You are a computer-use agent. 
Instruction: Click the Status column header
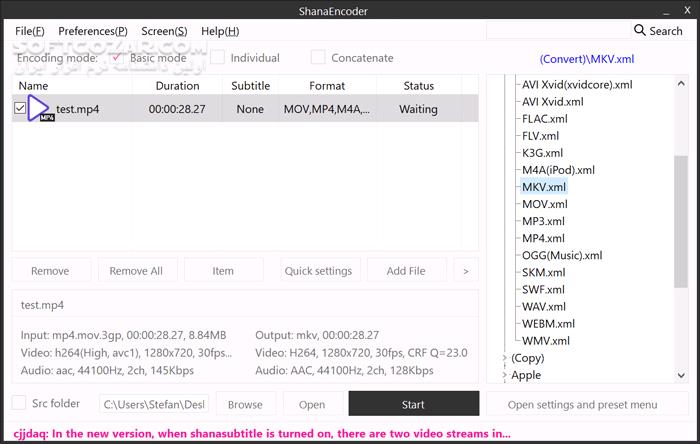pyautogui.click(x=418, y=86)
